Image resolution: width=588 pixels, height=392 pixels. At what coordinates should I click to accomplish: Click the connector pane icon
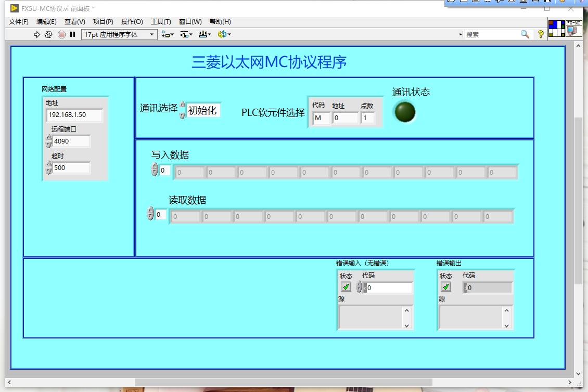click(556, 29)
